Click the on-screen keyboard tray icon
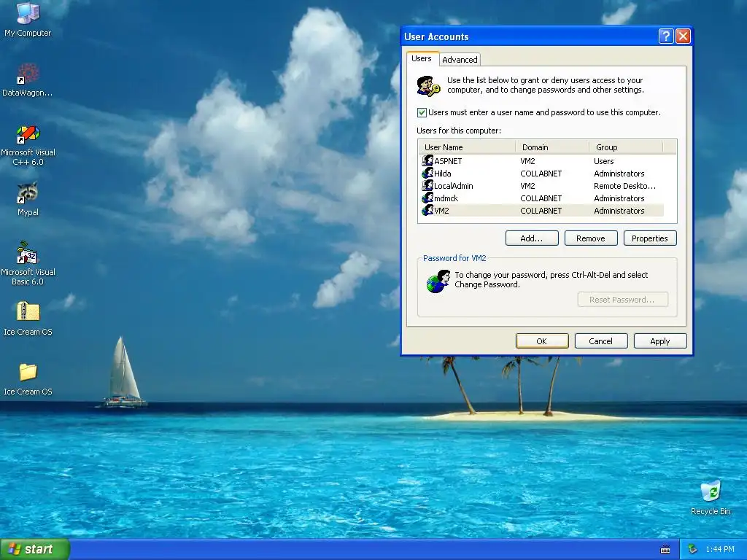This screenshot has height=560, width=747. tap(665, 550)
